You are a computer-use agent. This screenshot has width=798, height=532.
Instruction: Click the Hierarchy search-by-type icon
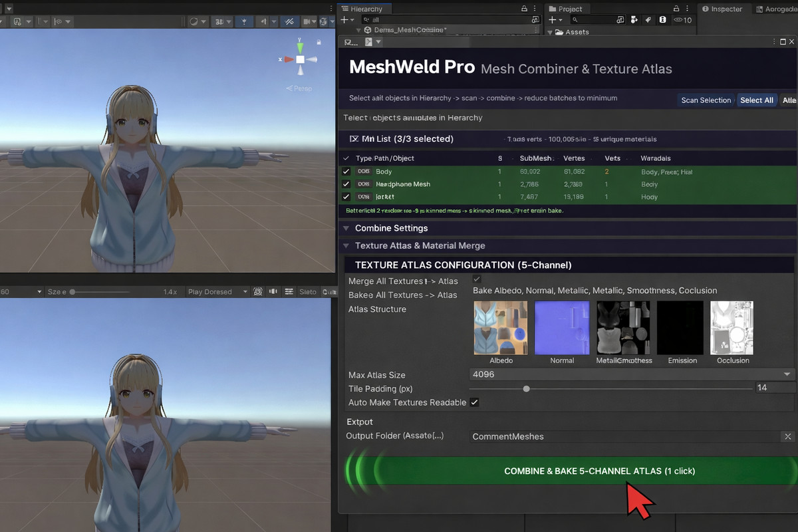click(535, 20)
